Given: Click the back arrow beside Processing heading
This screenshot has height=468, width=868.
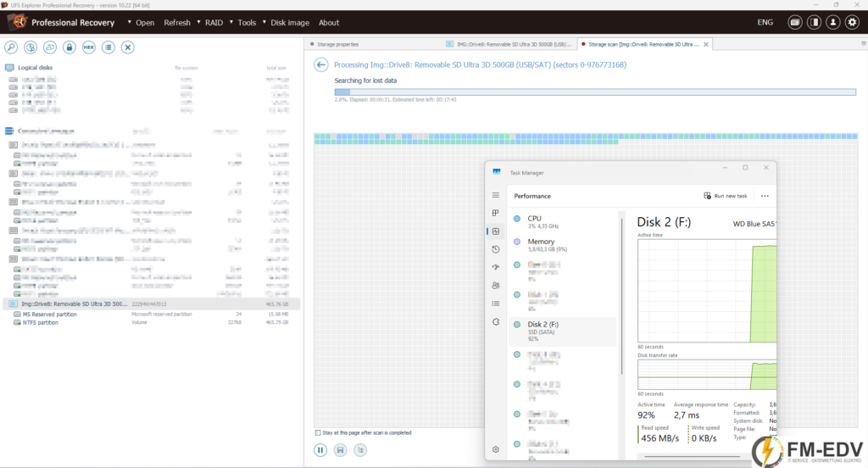Looking at the screenshot, I should 321,64.
